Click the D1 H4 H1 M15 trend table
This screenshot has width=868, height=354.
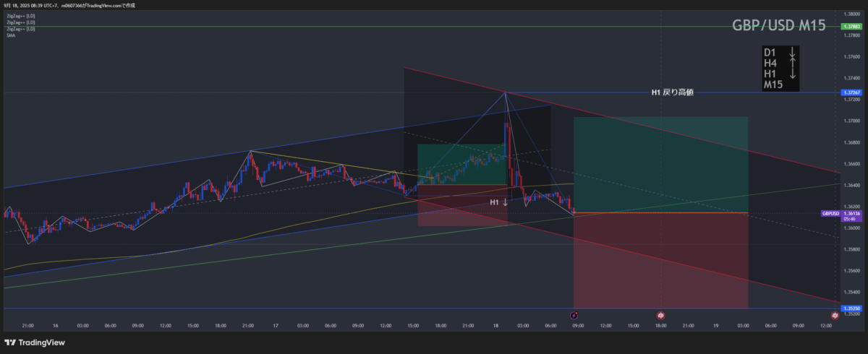(780, 69)
